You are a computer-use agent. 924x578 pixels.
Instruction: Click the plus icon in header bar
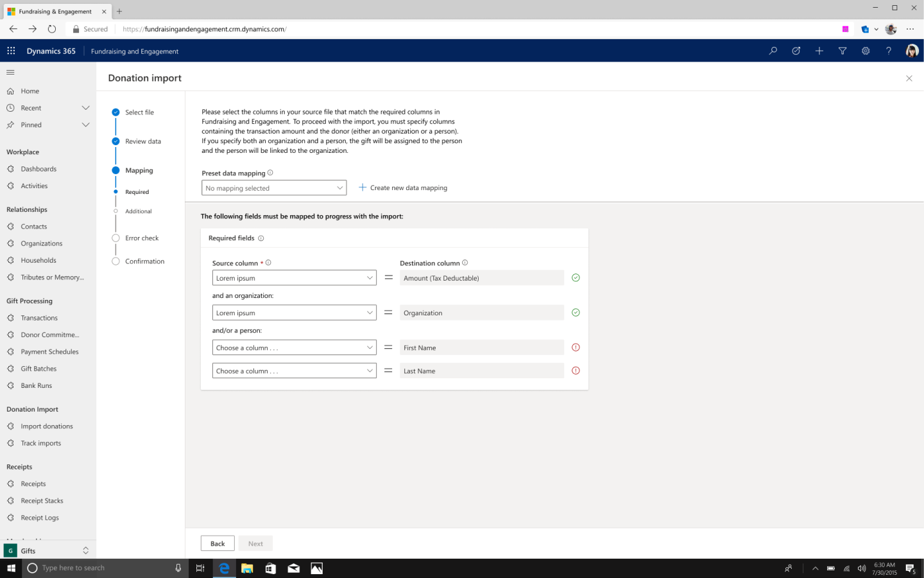(x=819, y=51)
